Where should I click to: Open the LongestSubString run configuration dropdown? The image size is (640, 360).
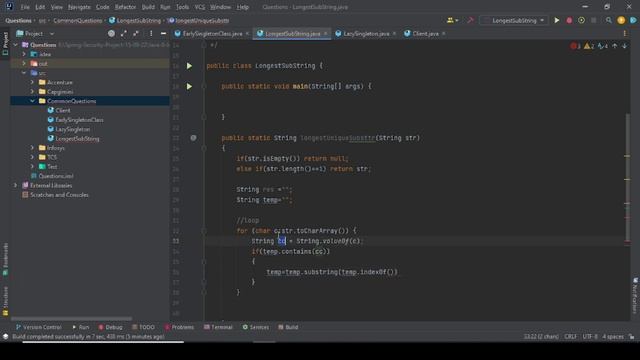(514, 20)
